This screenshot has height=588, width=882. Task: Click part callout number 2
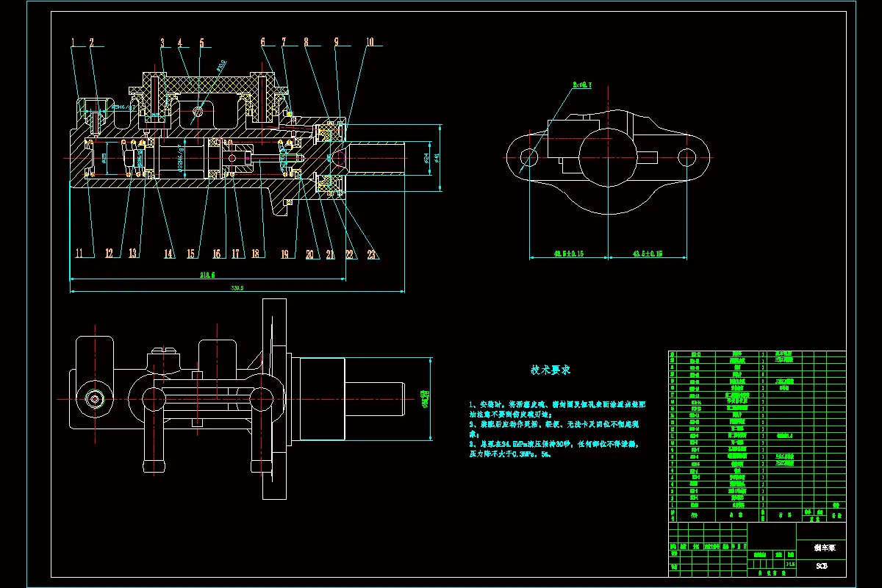coord(92,43)
